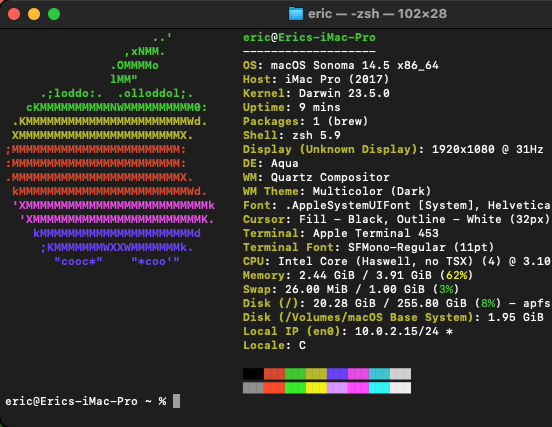Viewport: 552px width, 427px height.
Task: Click the terminal cursor block at prompt
Action: (x=176, y=401)
